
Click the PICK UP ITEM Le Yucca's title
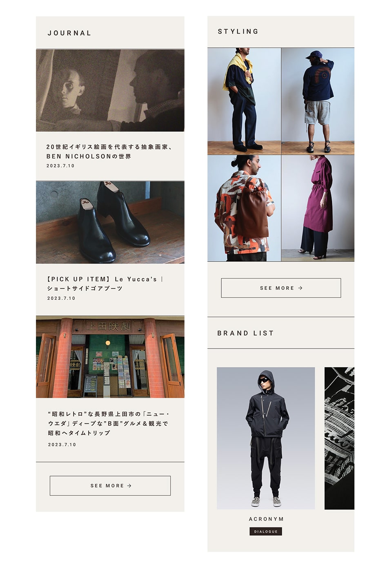coord(105,284)
